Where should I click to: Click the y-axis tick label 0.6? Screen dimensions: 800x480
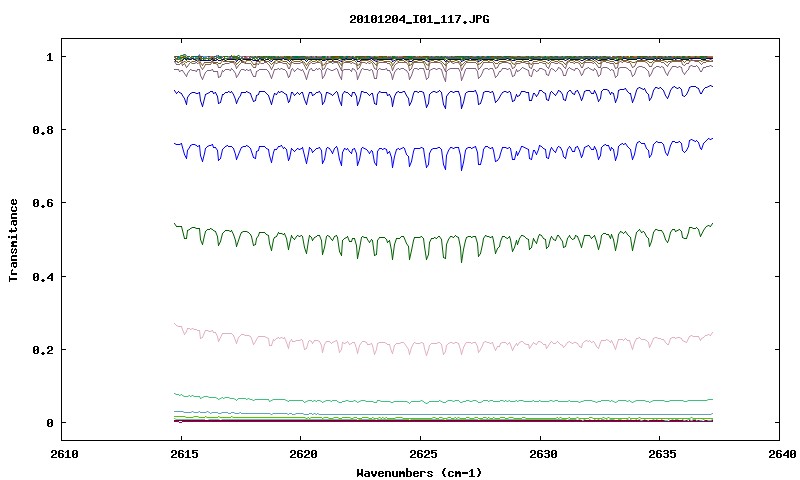[x=43, y=203]
